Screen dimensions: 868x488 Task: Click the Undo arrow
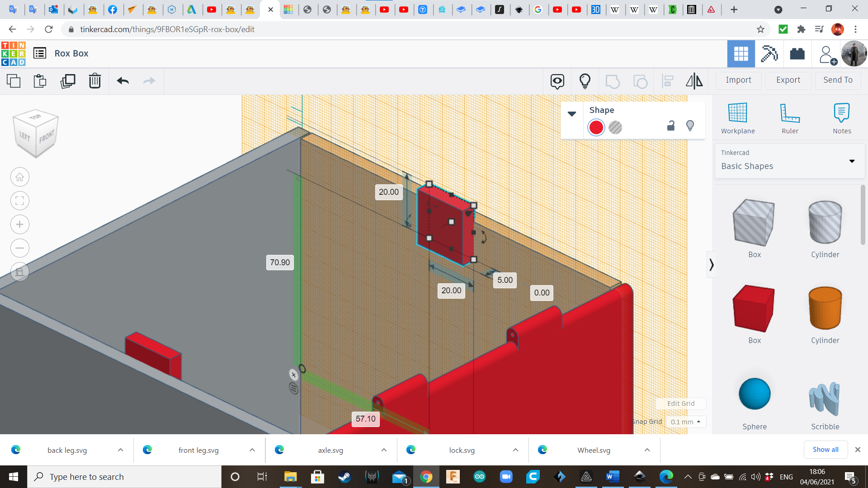(123, 81)
